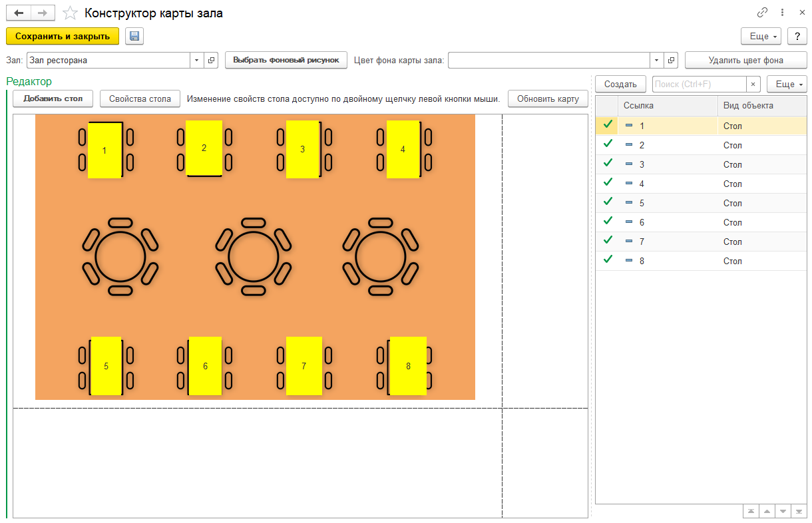Click the forward navigation arrow

[42, 13]
